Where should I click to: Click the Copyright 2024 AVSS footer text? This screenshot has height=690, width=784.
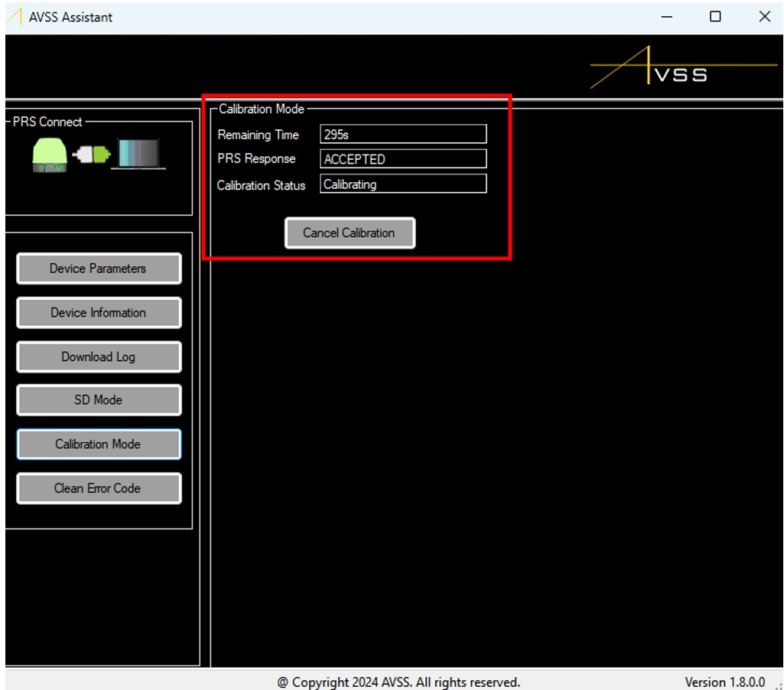(x=399, y=682)
